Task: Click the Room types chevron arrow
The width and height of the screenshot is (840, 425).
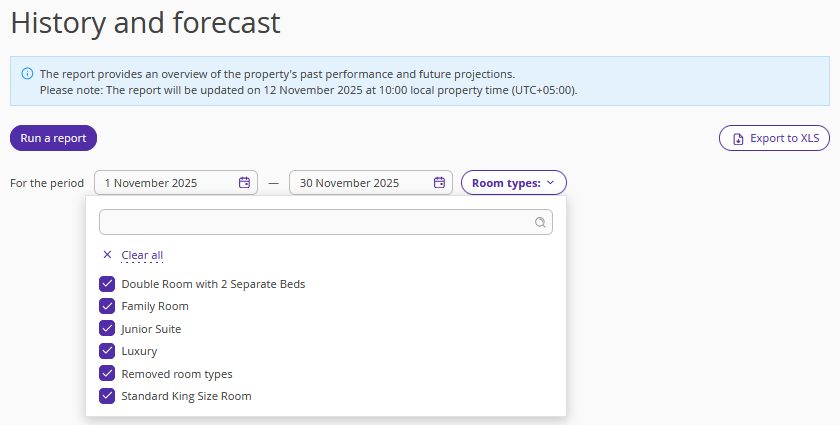Action: coord(550,183)
